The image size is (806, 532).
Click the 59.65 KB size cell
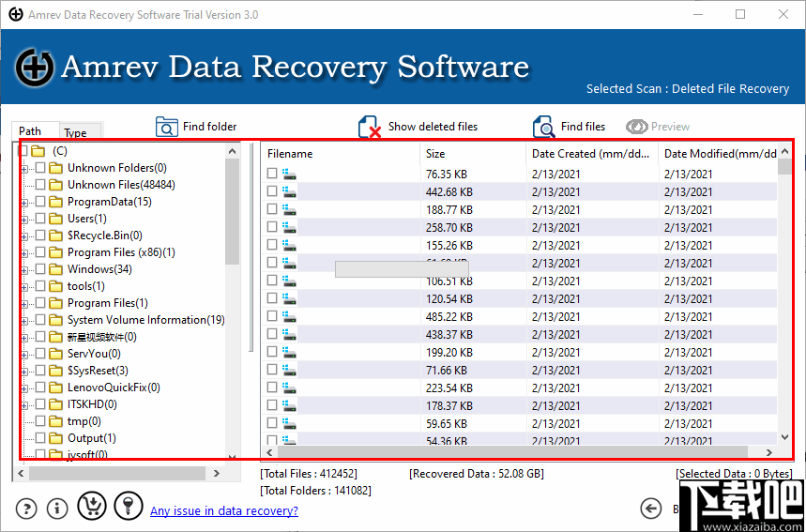(x=447, y=423)
